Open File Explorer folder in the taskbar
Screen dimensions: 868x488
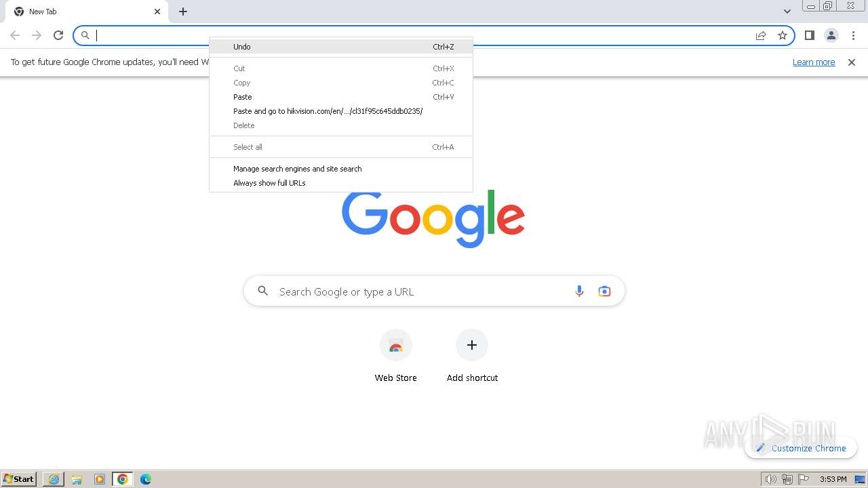click(x=77, y=479)
